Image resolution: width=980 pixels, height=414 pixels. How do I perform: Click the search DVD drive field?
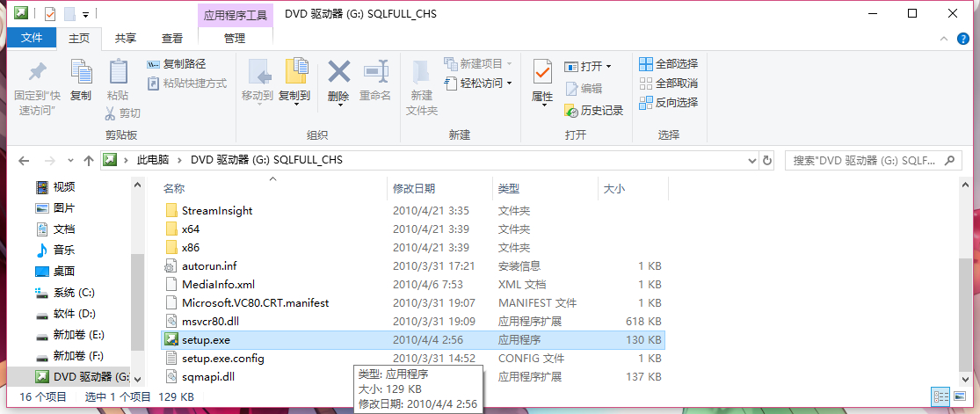coord(873,160)
